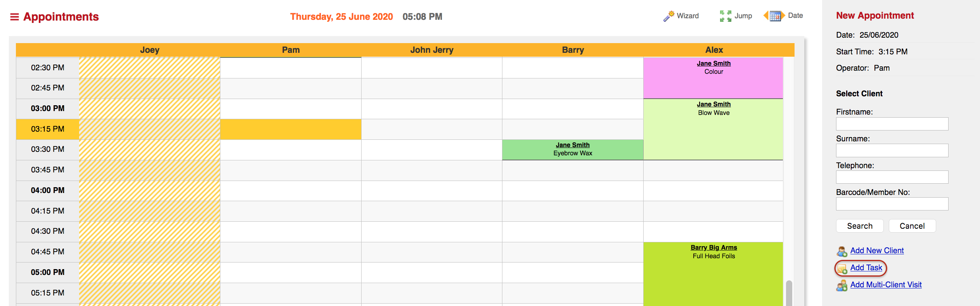
Task: Open the Date calendar icon
Action: coord(776,16)
